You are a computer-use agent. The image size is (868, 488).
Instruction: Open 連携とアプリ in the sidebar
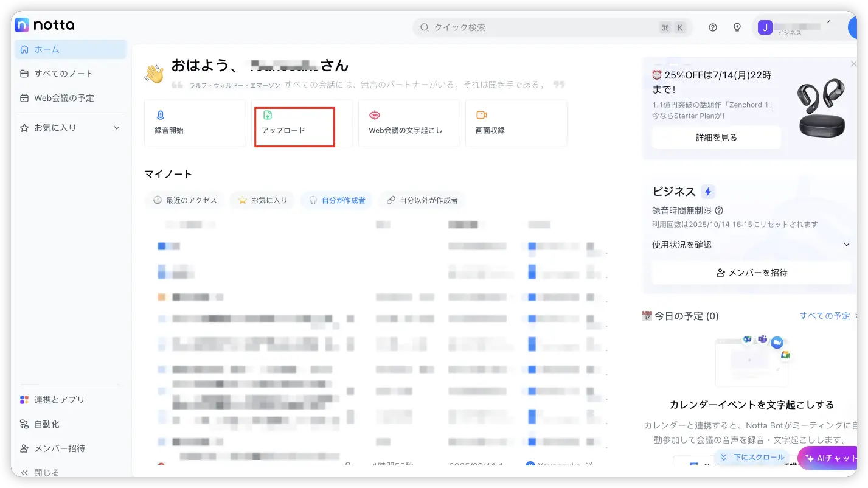59,400
